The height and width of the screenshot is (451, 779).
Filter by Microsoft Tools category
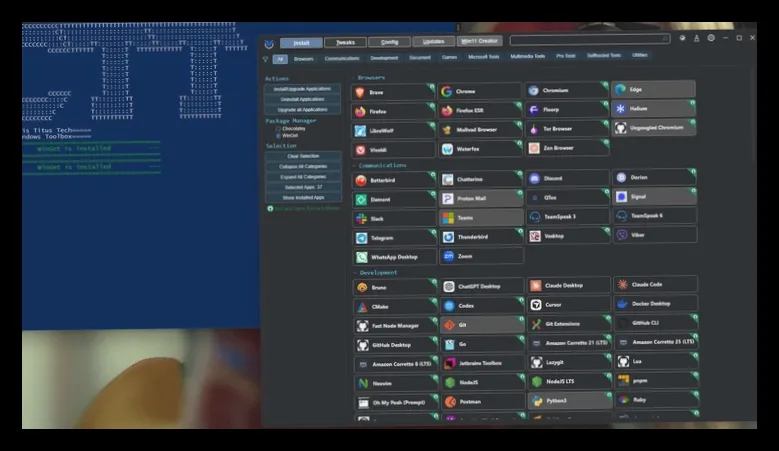(483, 57)
